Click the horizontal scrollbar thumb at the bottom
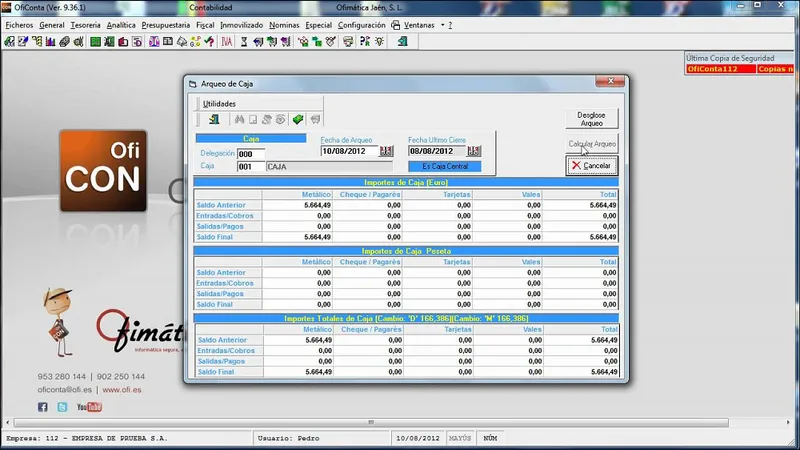This screenshot has height=450, width=800. click(371, 422)
